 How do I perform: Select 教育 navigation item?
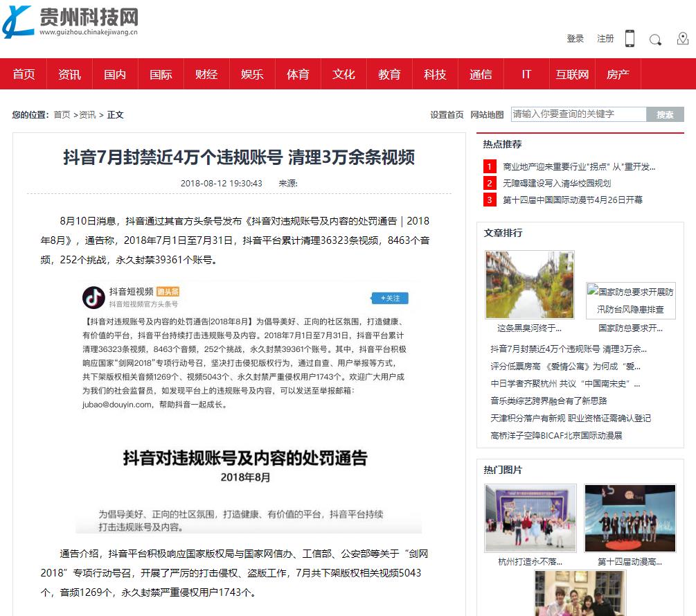coord(389,74)
